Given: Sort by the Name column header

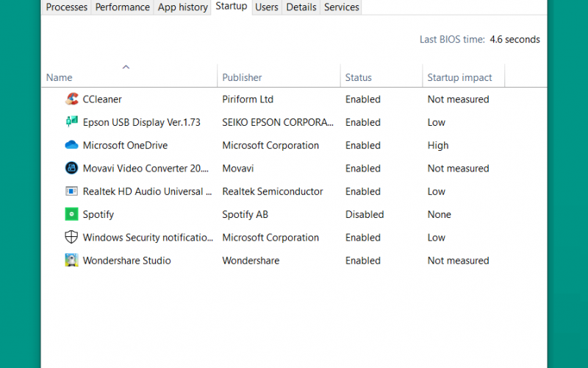Looking at the screenshot, I should [x=60, y=77].
